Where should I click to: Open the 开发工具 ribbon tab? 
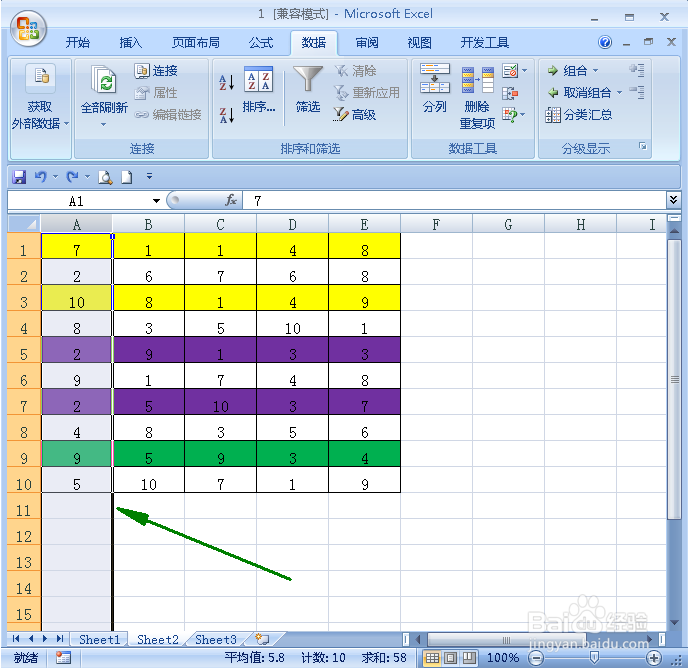484,43
